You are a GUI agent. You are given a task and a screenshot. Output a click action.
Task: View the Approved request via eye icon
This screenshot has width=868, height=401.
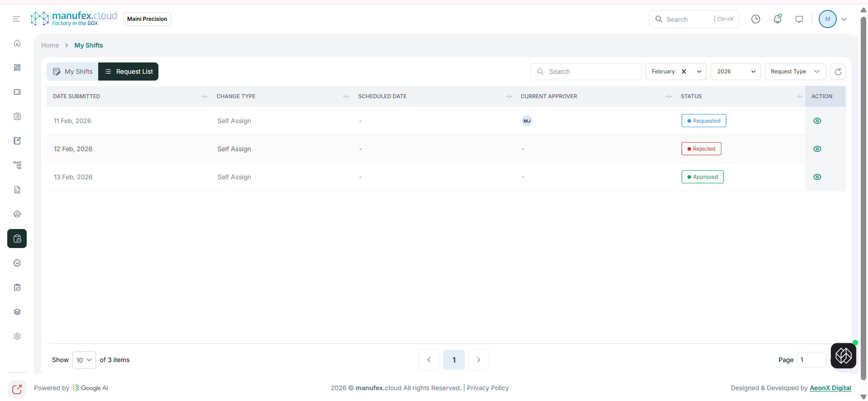(x=817, y=177)
